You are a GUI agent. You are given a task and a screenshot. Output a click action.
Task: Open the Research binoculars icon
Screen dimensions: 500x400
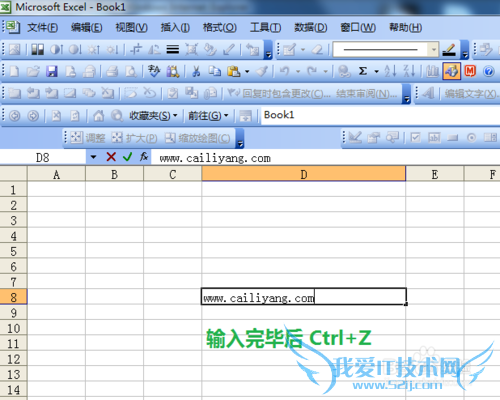point(173,71)
